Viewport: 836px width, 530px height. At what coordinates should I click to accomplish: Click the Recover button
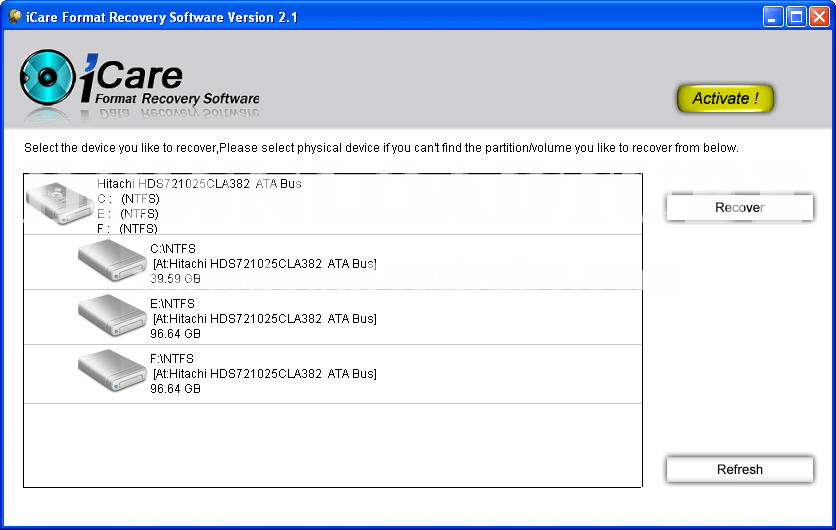[739, 207]
